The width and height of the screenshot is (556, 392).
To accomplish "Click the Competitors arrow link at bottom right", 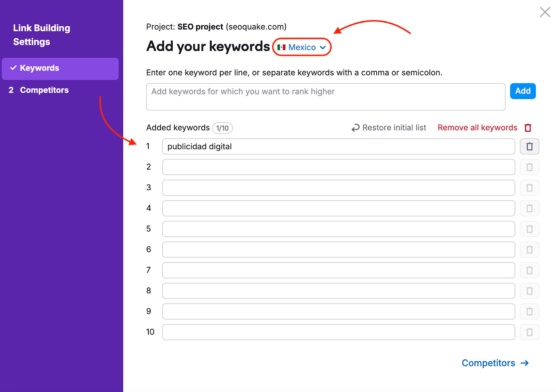I will click(x=495, y=363).
